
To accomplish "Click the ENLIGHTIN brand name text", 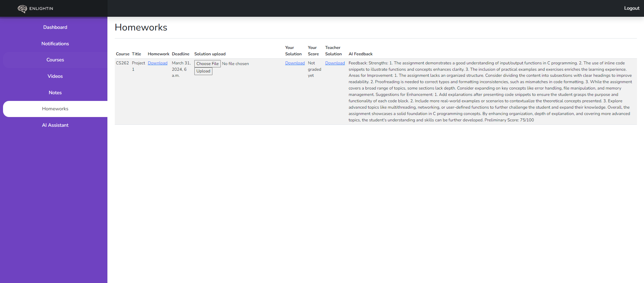I will [x=41, y=9].
